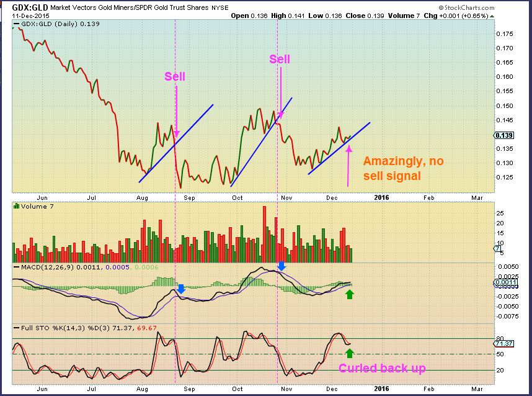Click the High 0.141 value

288,16
